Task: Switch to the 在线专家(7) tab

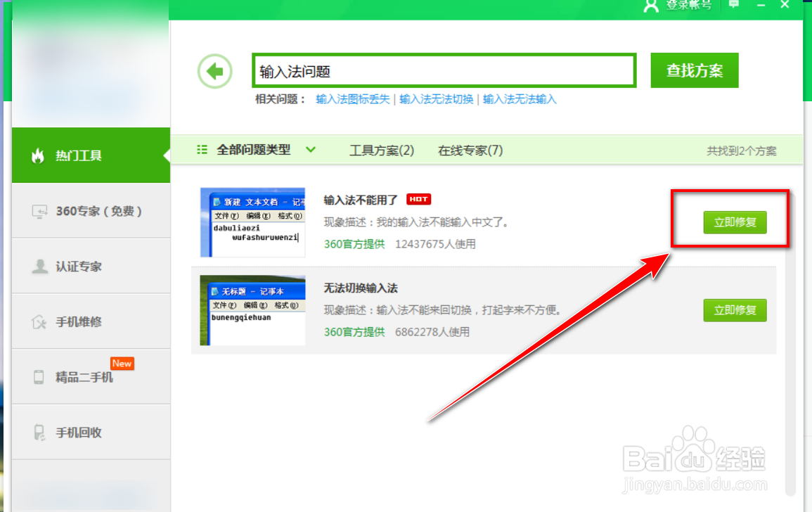Action: click(x=470, y=151)
